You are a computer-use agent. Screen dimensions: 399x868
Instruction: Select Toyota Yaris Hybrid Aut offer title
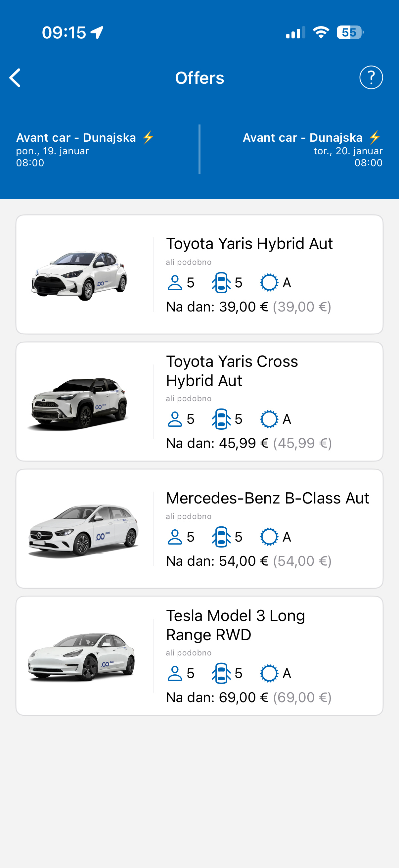coord(249,244)
